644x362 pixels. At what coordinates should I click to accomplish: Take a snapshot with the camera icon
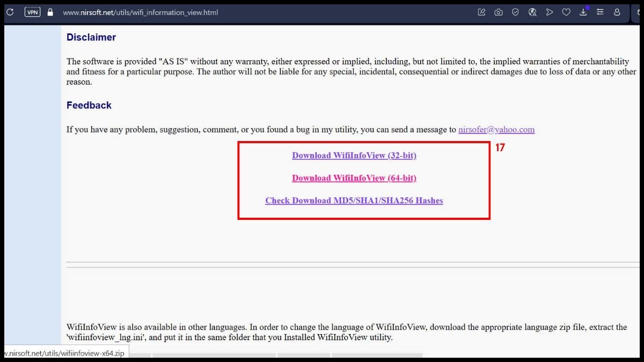pyautogui.click(x=499, y=12)
